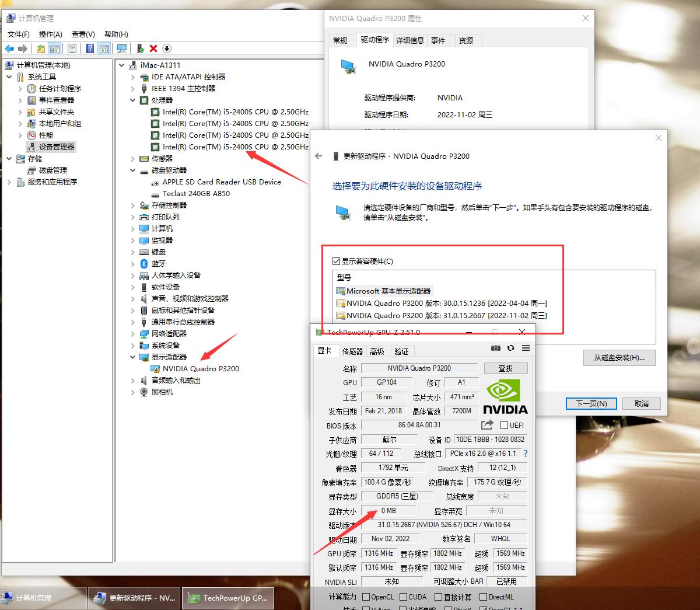This screenshot has width=700, height=610.
Task: Open the 文件(F) menu
Action: pos(19,34)
